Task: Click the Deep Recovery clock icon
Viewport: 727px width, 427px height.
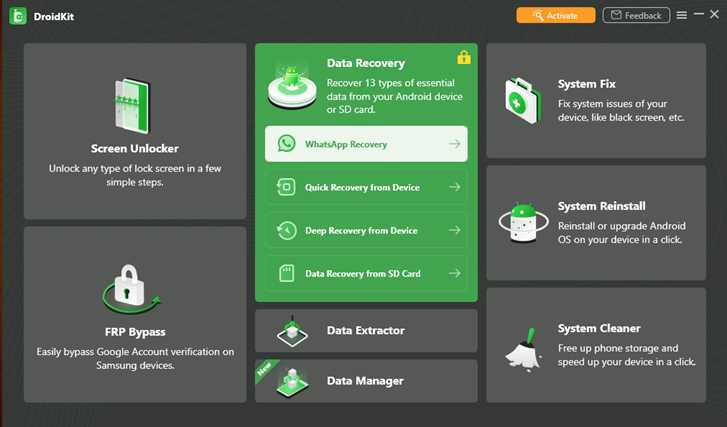Action: click(x=287, y=230)
